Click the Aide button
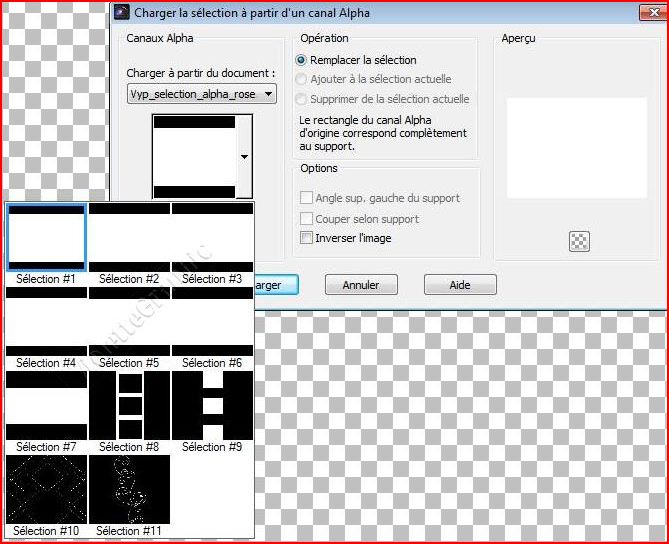669x544 pixels. (460, 285)
